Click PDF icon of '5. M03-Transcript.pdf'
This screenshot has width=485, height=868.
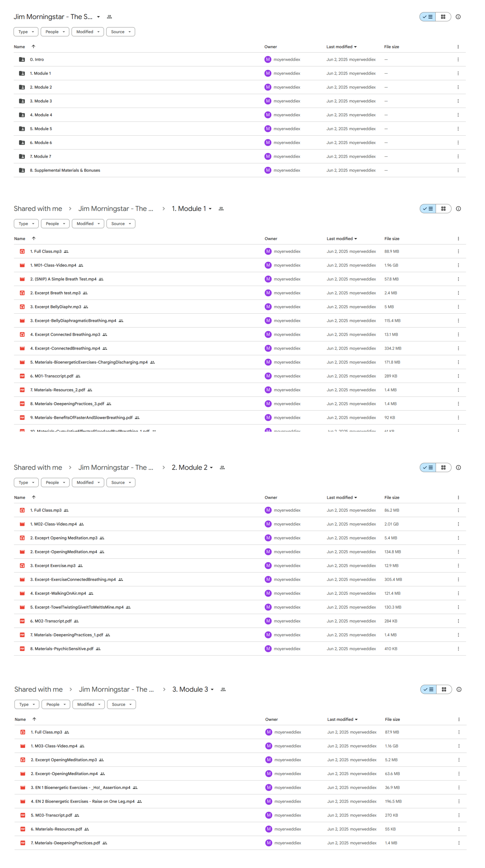point(23,815)
